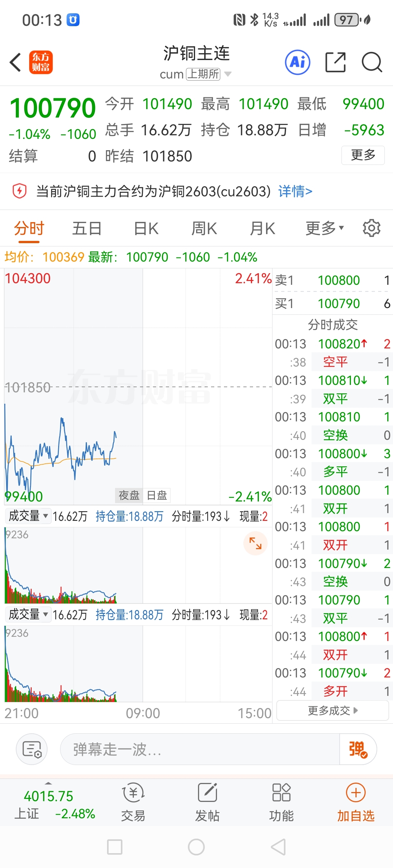This screenshot has width=393, height=868.
Task: Tap 更多成交 to view more trades
Action: point(333,711)
